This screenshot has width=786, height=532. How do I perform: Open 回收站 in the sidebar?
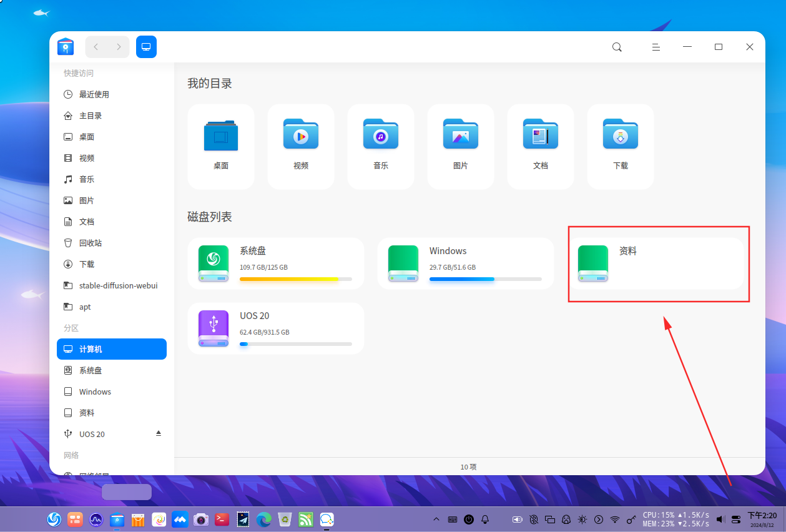pos(112,243)
